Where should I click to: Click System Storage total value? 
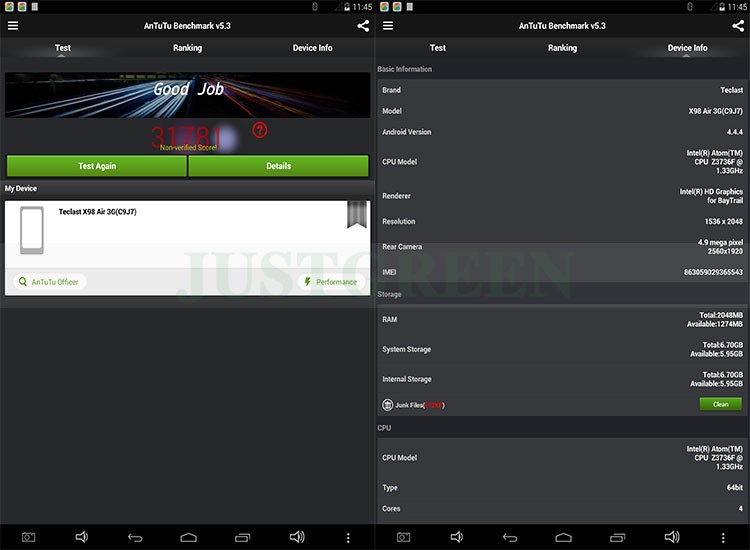click(x=723, y=345)
